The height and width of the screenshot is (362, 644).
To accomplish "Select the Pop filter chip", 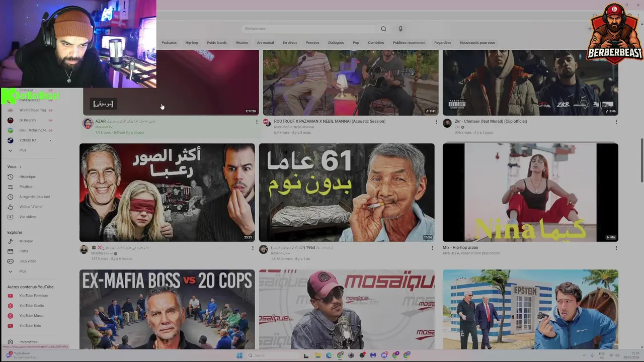I will (356, 43).
